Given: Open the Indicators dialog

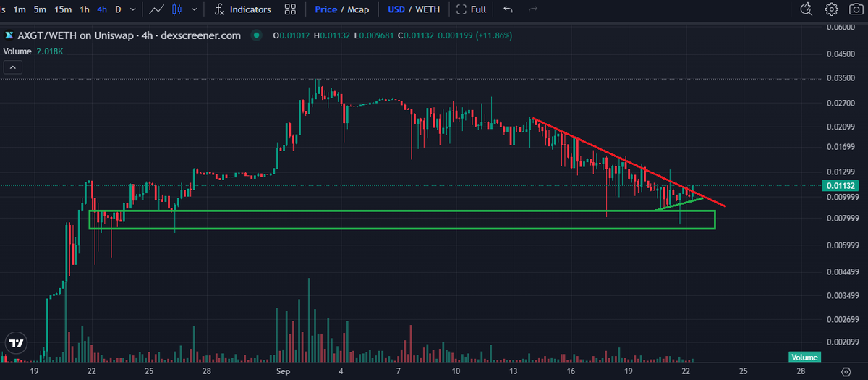Looking at the screenshot, I should tap(243, 9).
